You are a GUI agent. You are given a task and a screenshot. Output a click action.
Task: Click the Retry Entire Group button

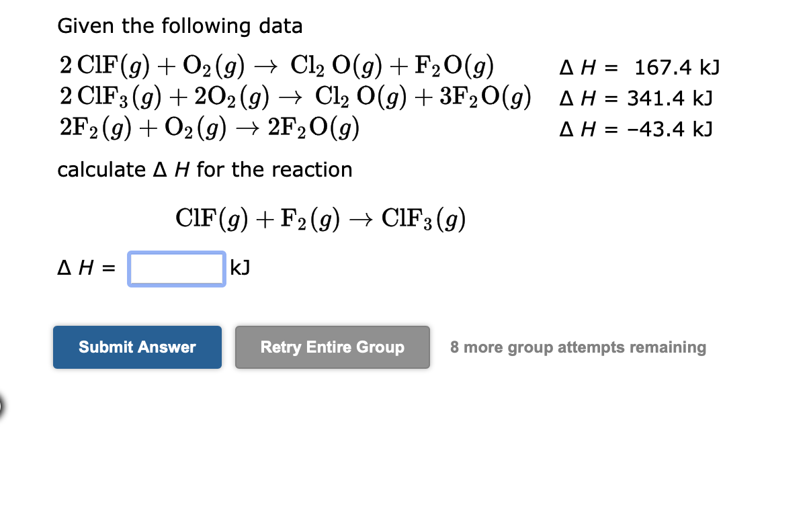click(x=332, y=347)
